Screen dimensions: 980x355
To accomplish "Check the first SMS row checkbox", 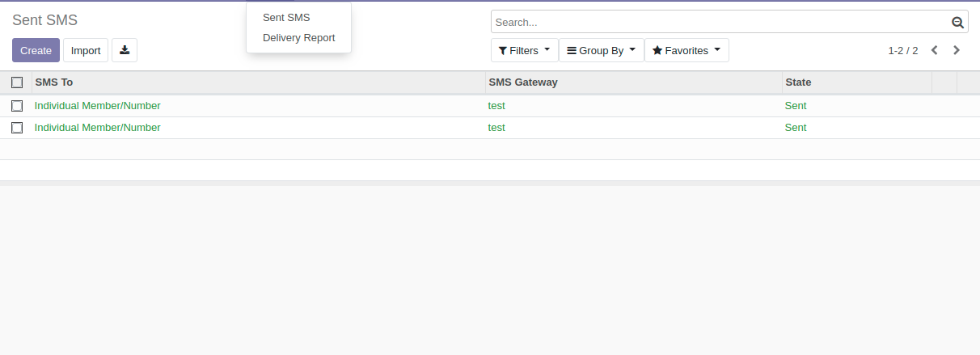I will [x=17, y=106].
